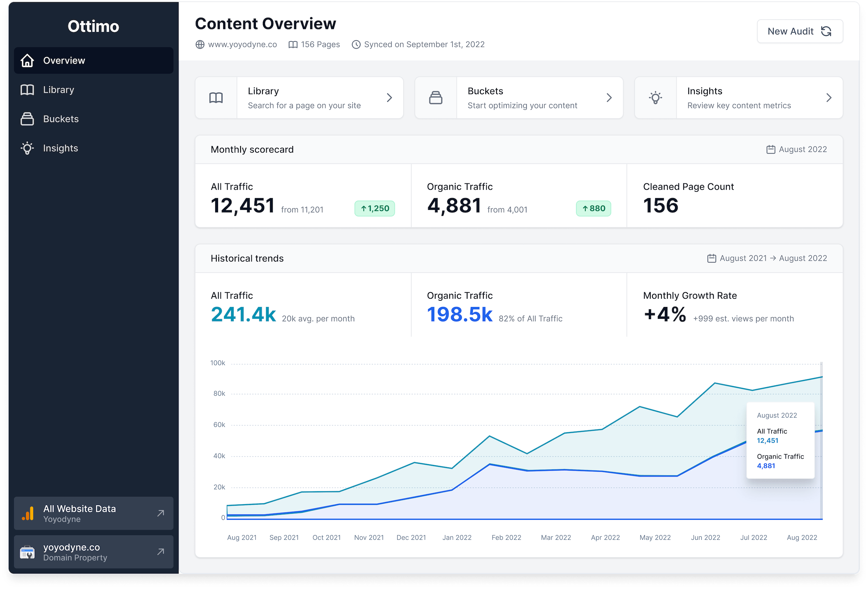Click the Google Analytics bar chart icon
Image resolution: width=868 pixels, height=589 pixels.
pyautogui.click(x=28, y=513)
